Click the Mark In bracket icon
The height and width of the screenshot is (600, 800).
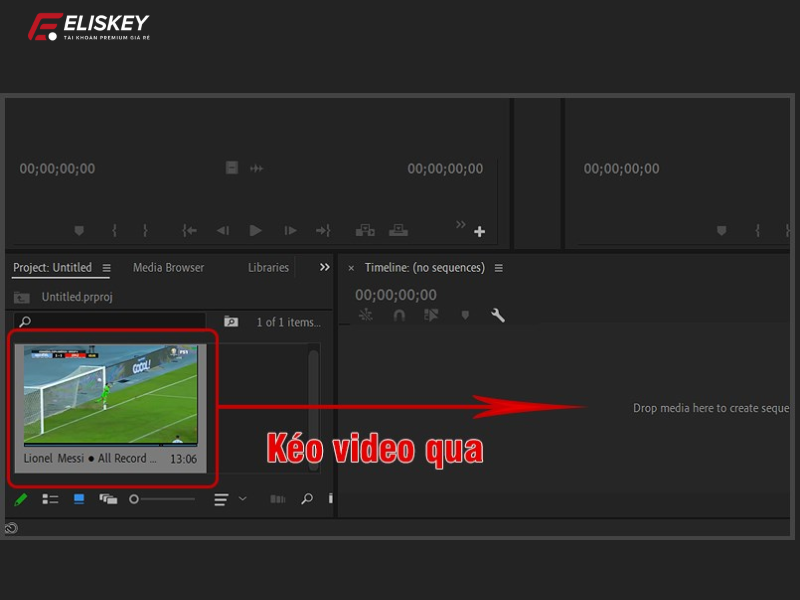click(114, 231)
